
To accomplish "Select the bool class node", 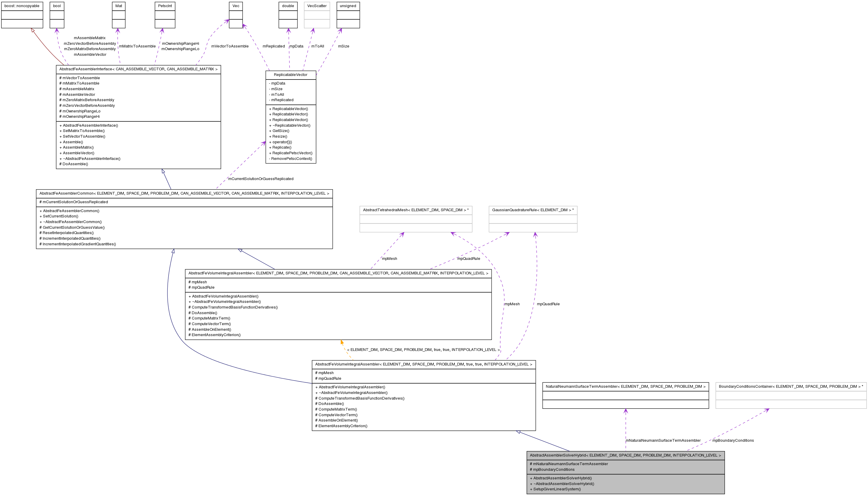I will pos(57,15).
